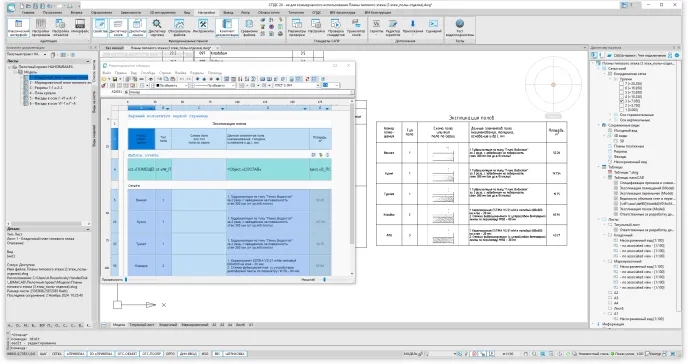Open the Правка menu in table editor
The image size is (688, 364).
121,73
